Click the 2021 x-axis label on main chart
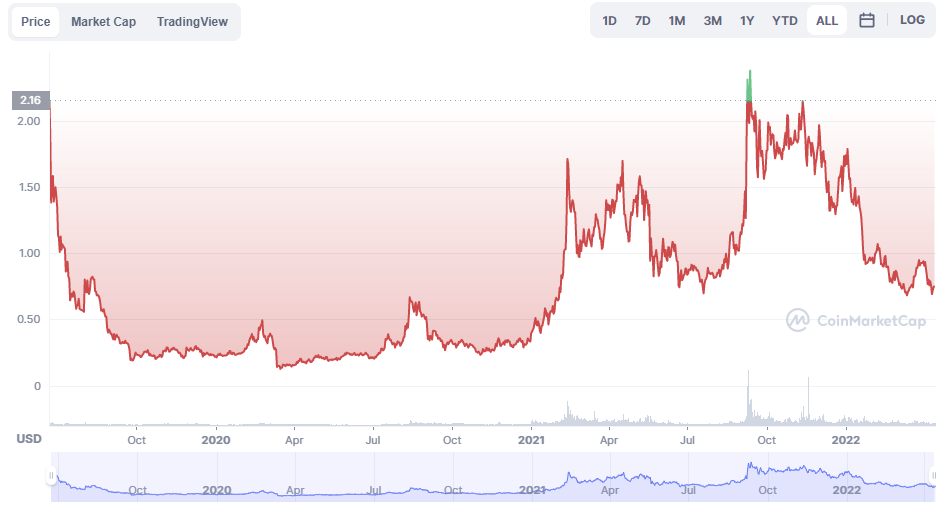The image size is (949, 512). (531, 440)
